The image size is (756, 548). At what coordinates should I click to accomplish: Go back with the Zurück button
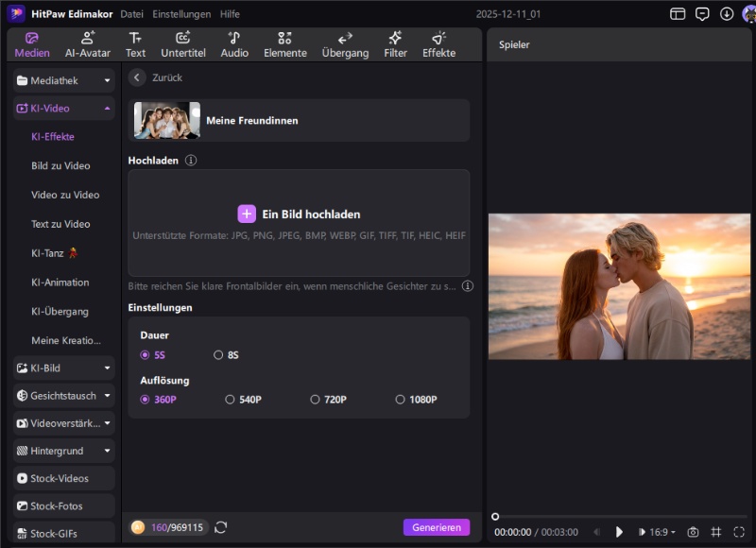[x=138, y=77]
